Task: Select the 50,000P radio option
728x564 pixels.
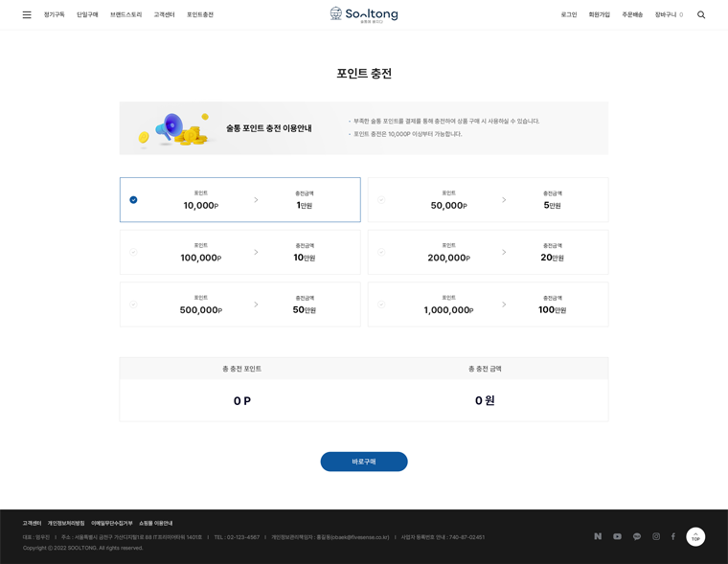Action: click(x=381, y=199)
